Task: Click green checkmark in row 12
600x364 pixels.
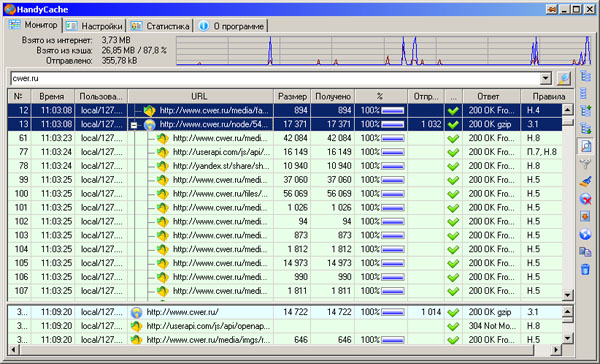Action: click(x=453, y=111)
